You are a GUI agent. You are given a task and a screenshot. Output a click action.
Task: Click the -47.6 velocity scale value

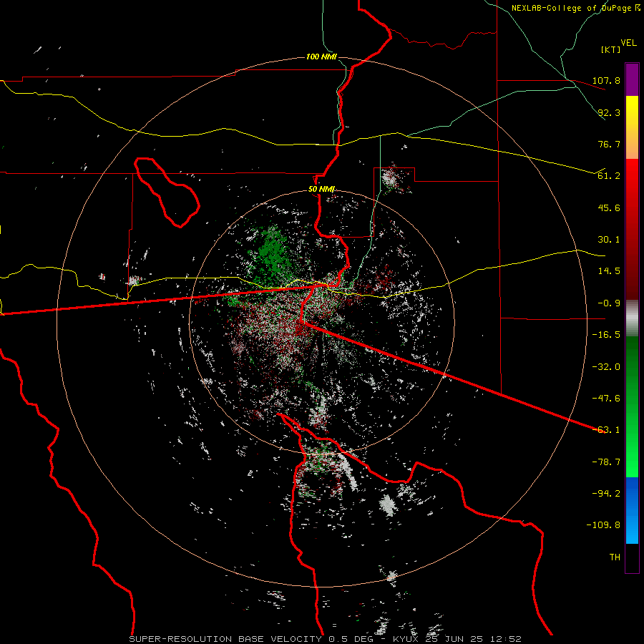(606, 399)
